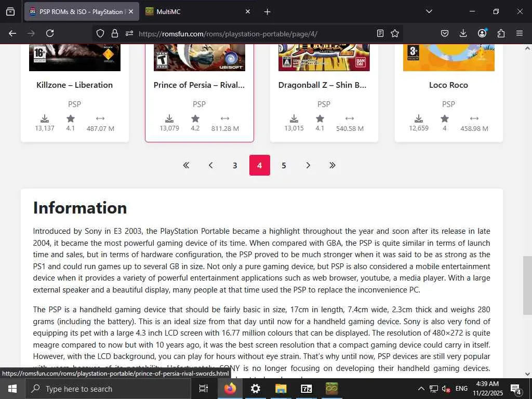Open the ENG language indicator
Screen dimensions: 532x399
click(461, 389)
